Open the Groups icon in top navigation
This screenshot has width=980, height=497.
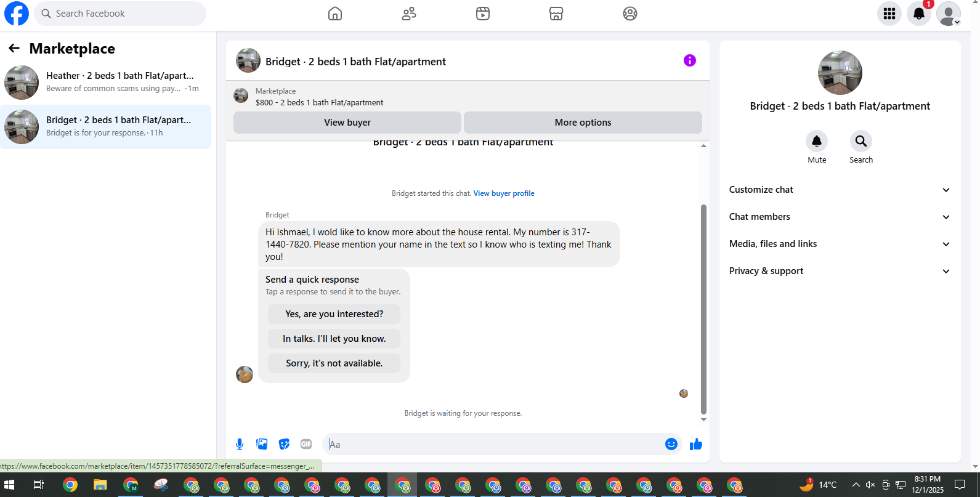(x=630, y=14)
